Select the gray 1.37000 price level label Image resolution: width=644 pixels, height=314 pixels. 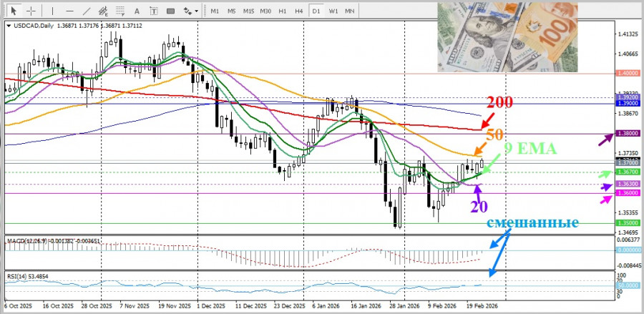(628, 163)
